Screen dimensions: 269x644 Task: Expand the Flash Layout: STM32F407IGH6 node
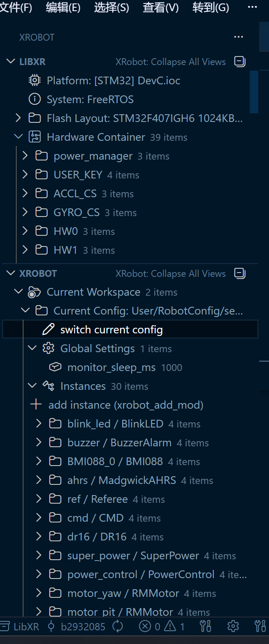coord(18,118)
